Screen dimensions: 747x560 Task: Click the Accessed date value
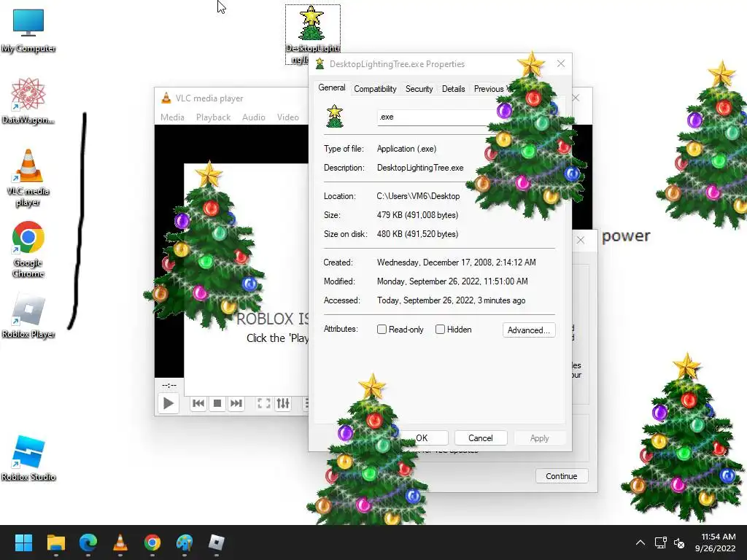(x=451, y=300)
